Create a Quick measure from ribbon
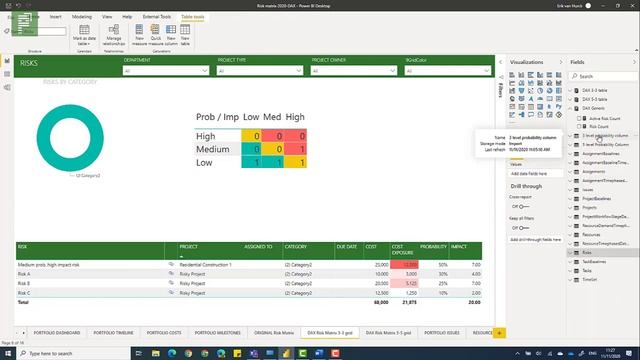 pos(155,35)
